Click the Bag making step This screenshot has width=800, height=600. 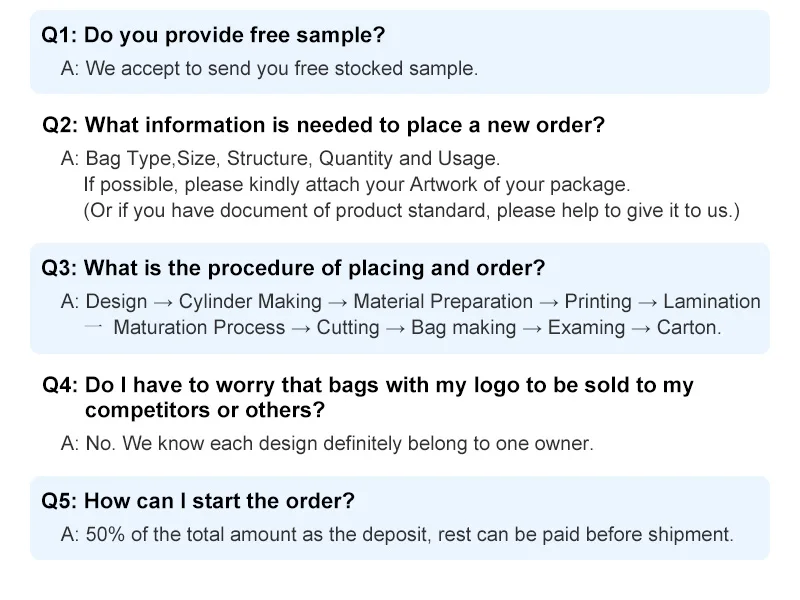click(x=464, y=327)
